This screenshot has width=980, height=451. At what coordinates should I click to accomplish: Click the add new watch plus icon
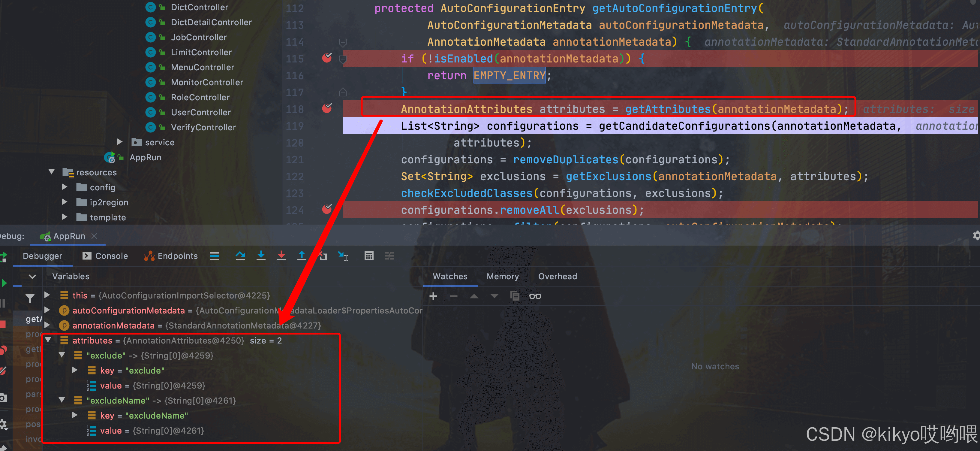tap(433, 296)
